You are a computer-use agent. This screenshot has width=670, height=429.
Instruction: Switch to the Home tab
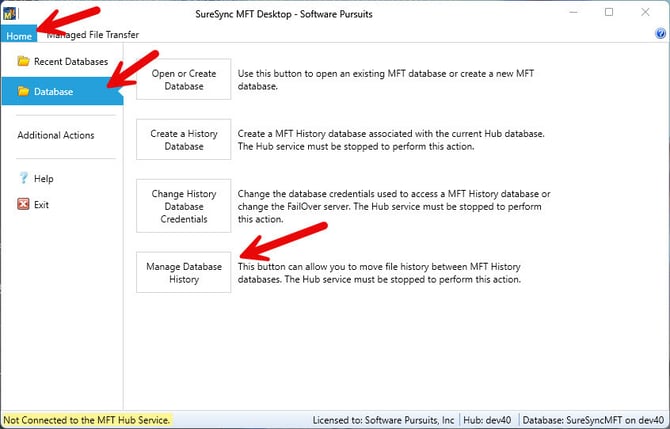19,36
